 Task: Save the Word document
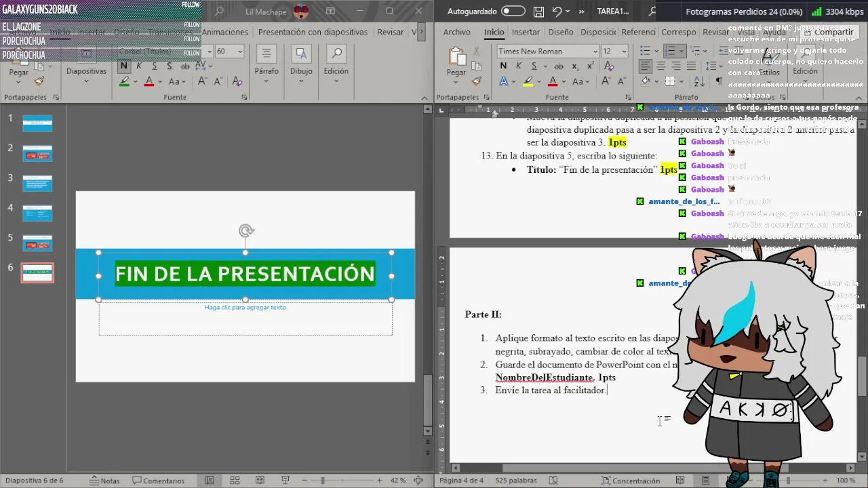(x=538, y=12)
